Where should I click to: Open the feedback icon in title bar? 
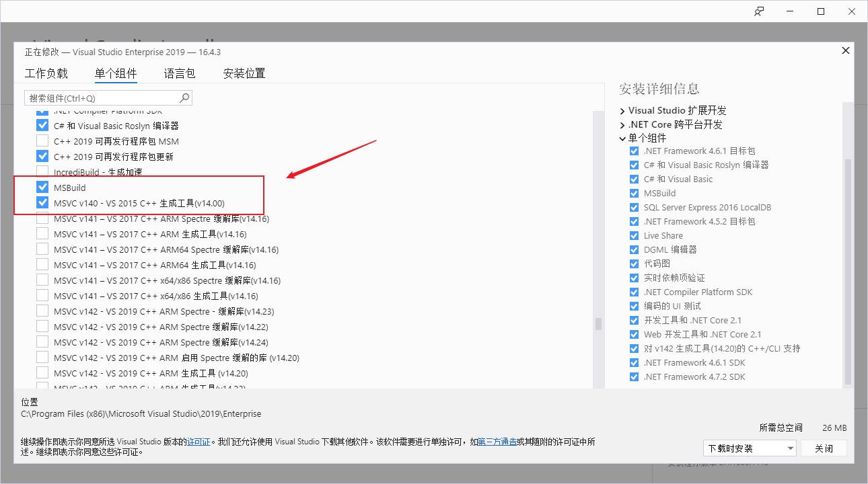759,11
